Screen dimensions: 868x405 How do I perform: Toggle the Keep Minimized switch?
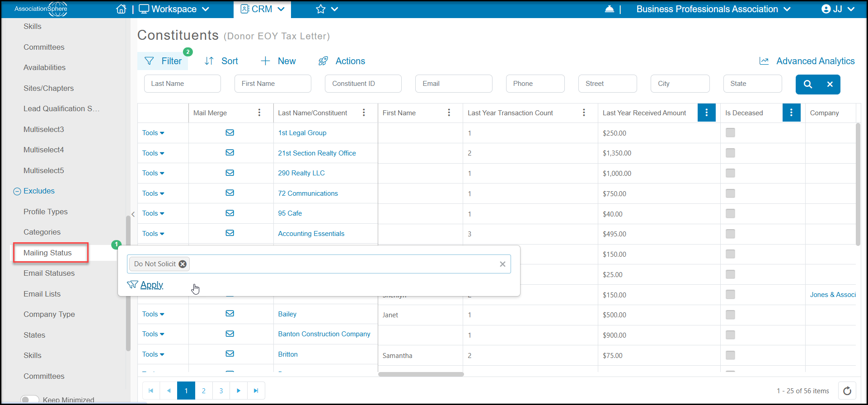click(x=30, y=400)
